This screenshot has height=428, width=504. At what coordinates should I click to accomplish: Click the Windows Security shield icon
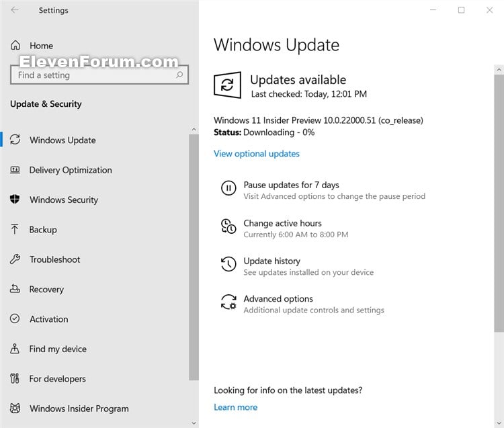pyautogui.click(x=15, y=200)
